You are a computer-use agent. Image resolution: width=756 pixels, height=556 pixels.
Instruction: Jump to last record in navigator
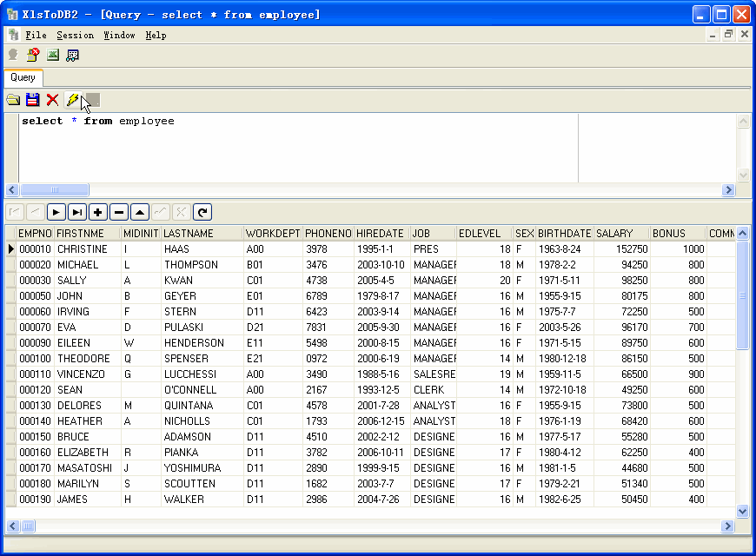pos(77,212)
